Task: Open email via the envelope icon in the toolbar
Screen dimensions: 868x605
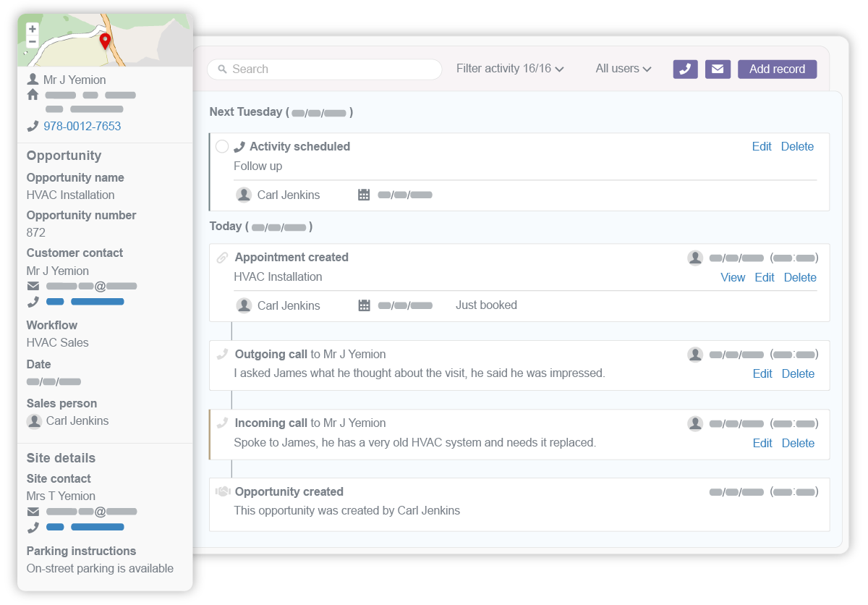Action: (x=718, y=69)
